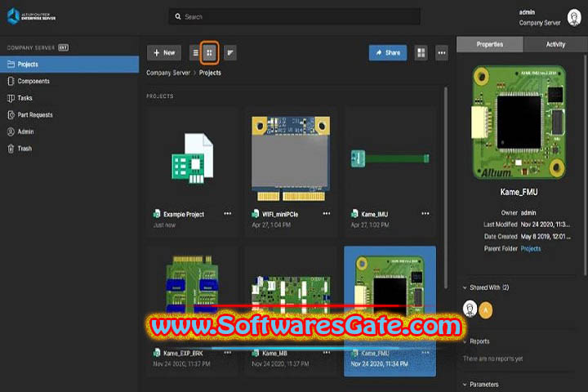Click the Kame_FMU preview image in Properties

click(519, 122)
